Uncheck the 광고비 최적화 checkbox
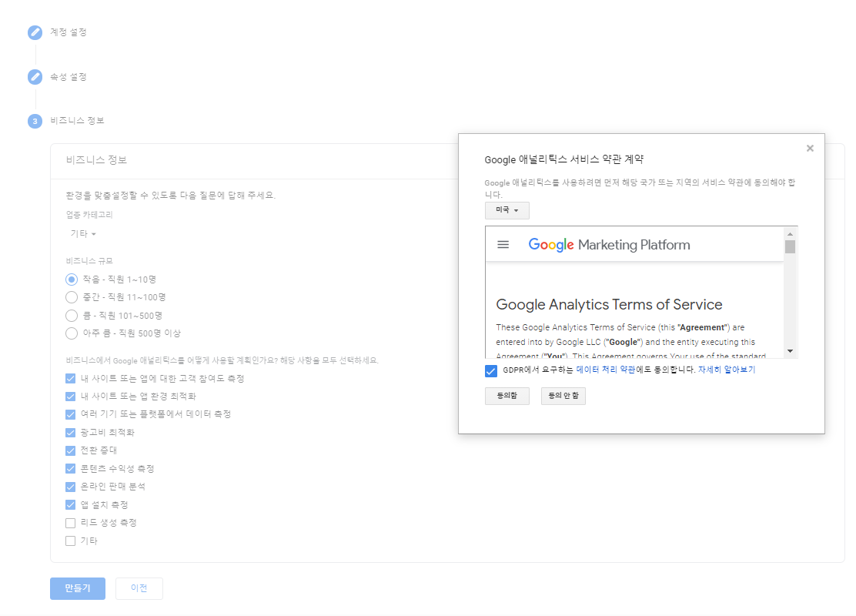856x616 pixels. [x=70, y=433]
